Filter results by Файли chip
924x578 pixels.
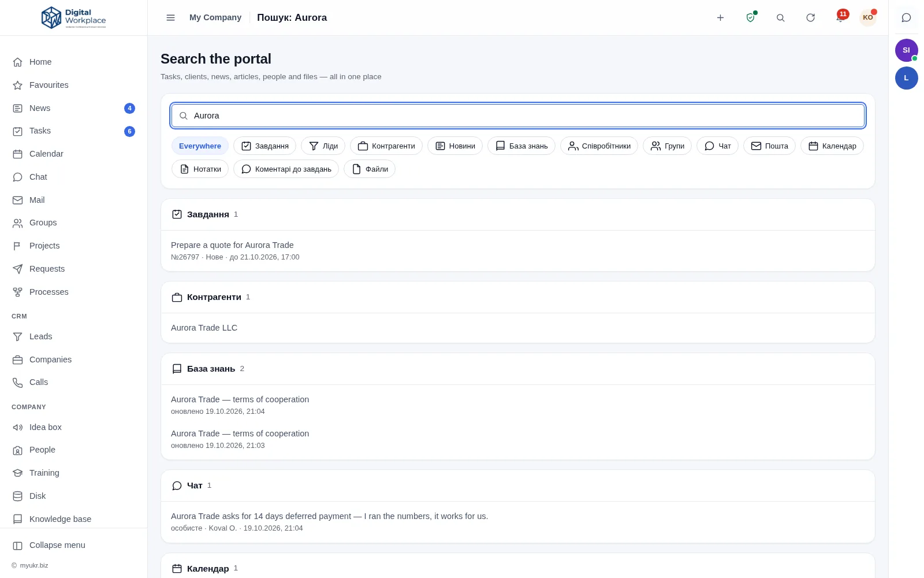(370, 169)
